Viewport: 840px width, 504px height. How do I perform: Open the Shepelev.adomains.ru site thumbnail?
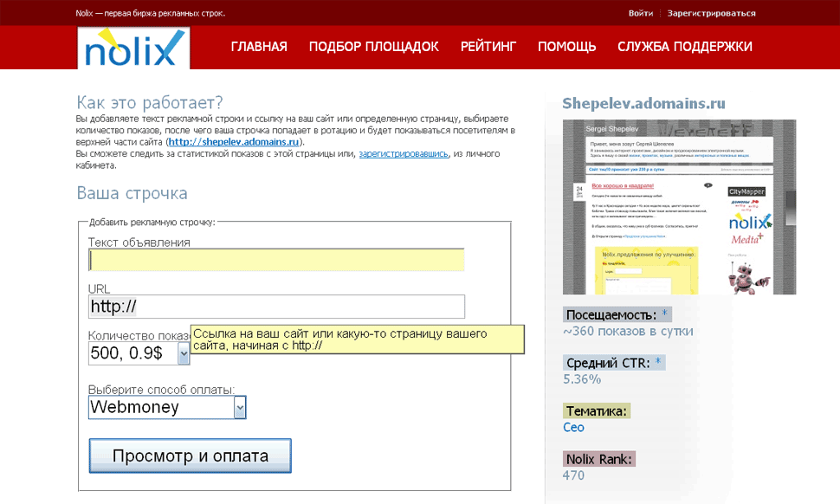pos(679,207)
